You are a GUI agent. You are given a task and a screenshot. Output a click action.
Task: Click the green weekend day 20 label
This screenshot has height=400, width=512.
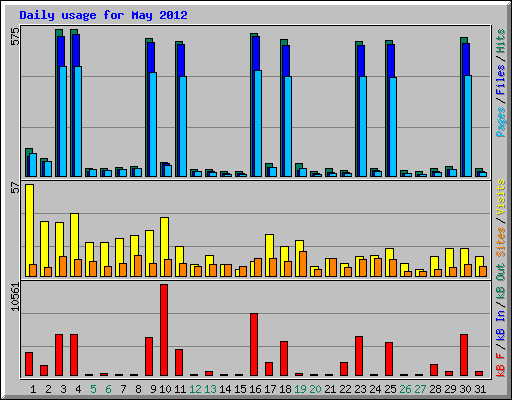(x=315, y=389)
